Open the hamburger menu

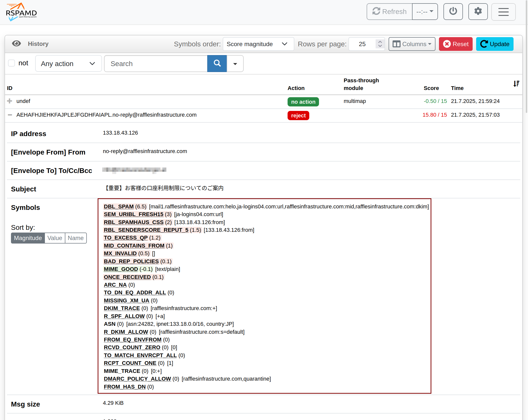point(503,12)
